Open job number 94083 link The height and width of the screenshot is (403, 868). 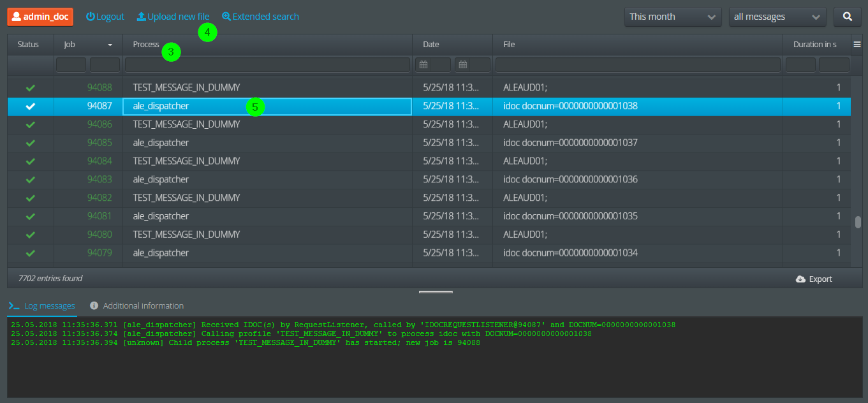[99, 180]
